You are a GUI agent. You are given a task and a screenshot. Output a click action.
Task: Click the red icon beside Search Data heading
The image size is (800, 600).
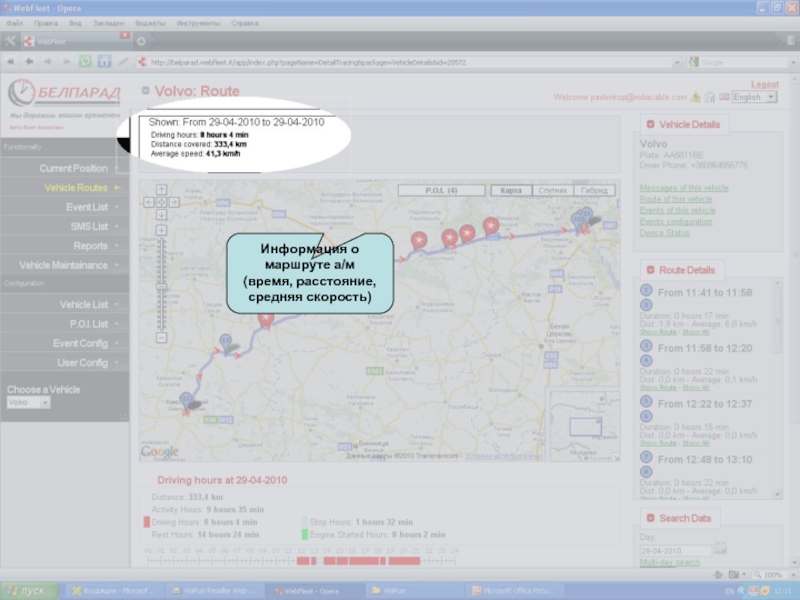(651, 518)
